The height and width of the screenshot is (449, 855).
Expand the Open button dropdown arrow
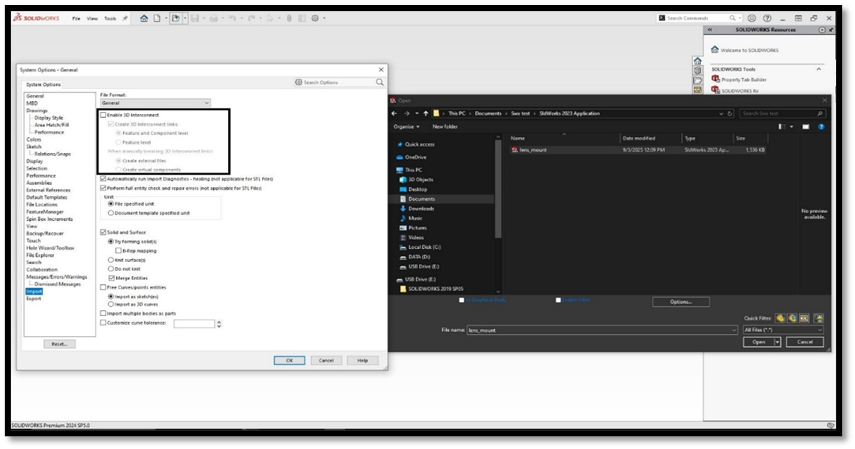coord(778,342)
